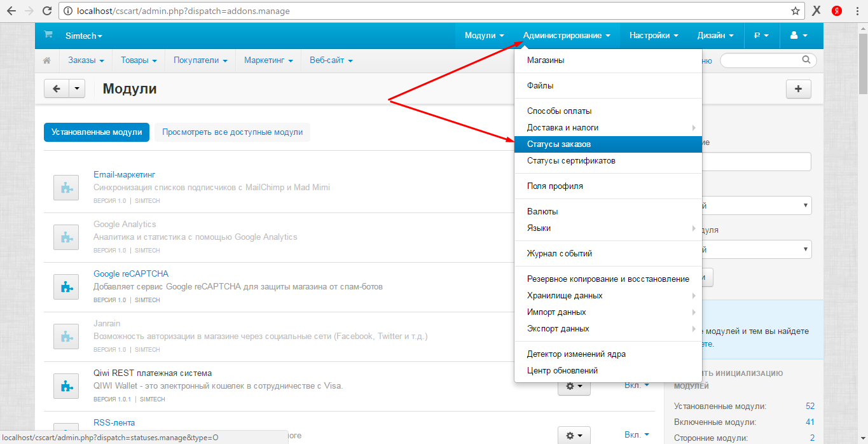Expand the Покупатели menu
Image resolution: width=868 pixels, height=444 pixels.
200,60
